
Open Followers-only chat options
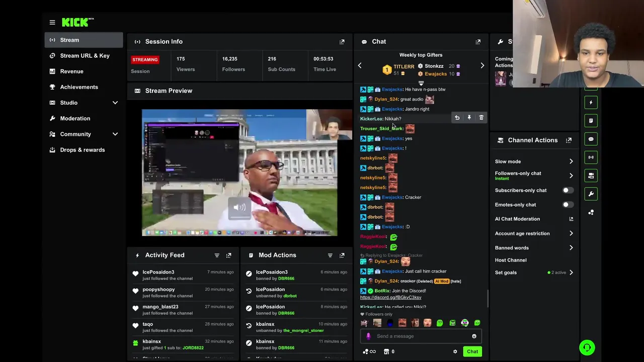534,175
